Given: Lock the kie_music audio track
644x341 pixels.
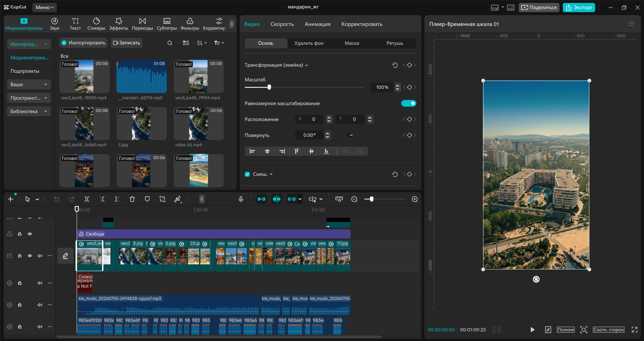Looking at the screenshot, I should coord(20,305).
